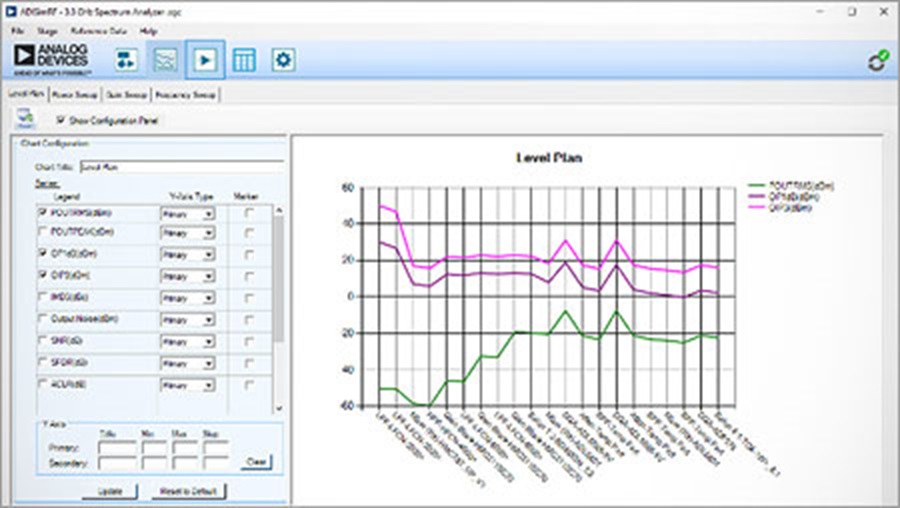Toggle the Show Configuration Panel checkbox
The width and height of the screenshot is (900, 508).
coord(60,120)
